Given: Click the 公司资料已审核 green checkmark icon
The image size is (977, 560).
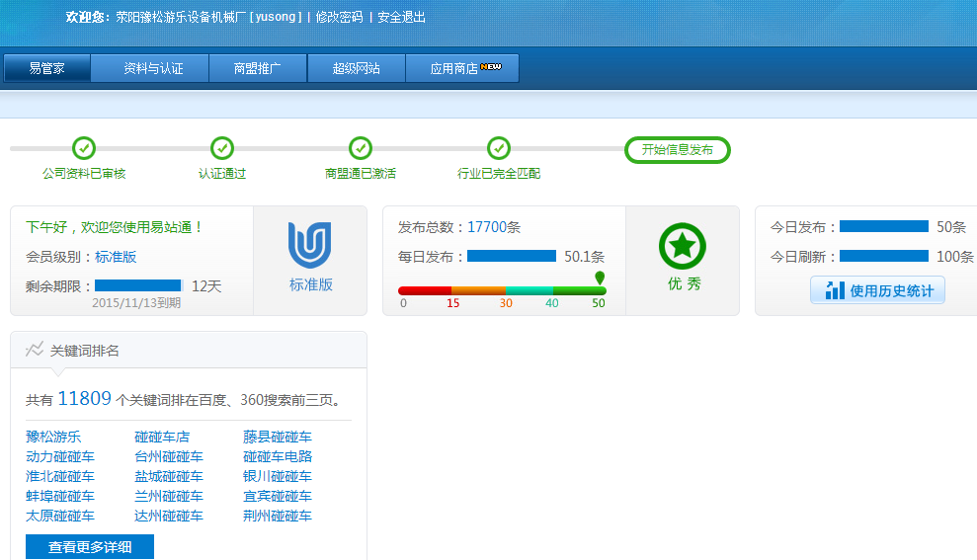Looking at the screenshot, I should [x=84, y=148].
